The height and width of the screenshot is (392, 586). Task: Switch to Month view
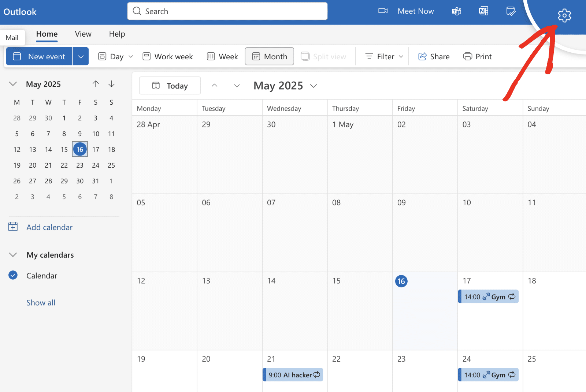coord(270,56)
